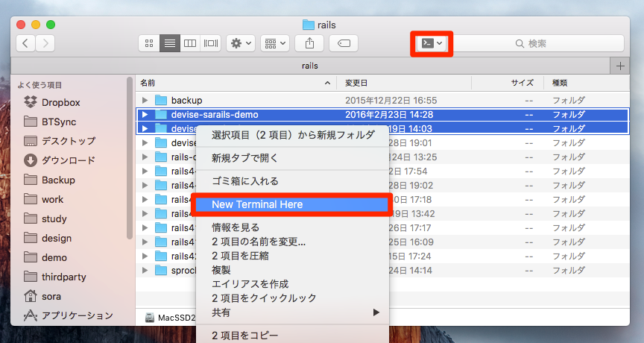Viewport: 644px width, 343px height.
Task: Click the edit tags icon
Action: pyautogui.click(x=344, y=43)
